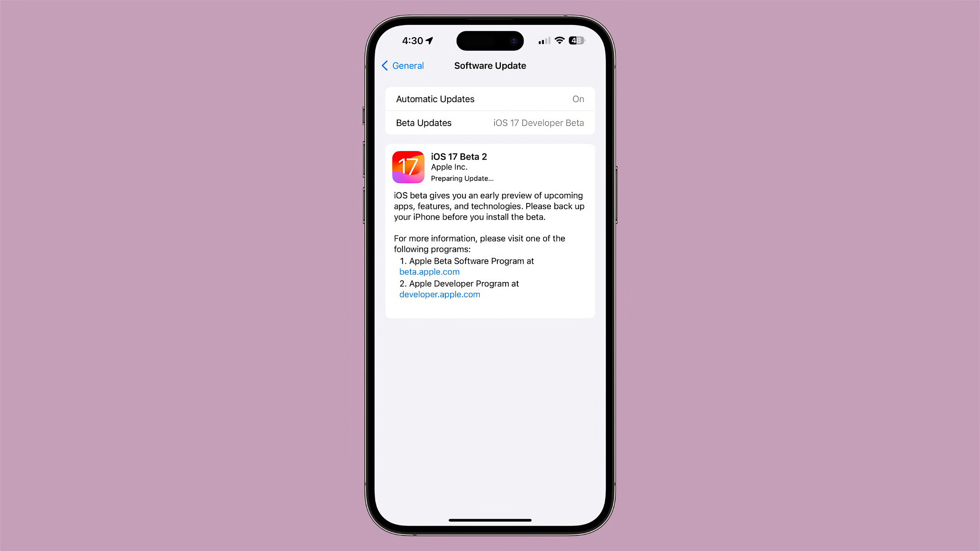Disable the Automatic Updates toggle
The image size is (980, 551).
pyautogui.click(x=577, y=98)
